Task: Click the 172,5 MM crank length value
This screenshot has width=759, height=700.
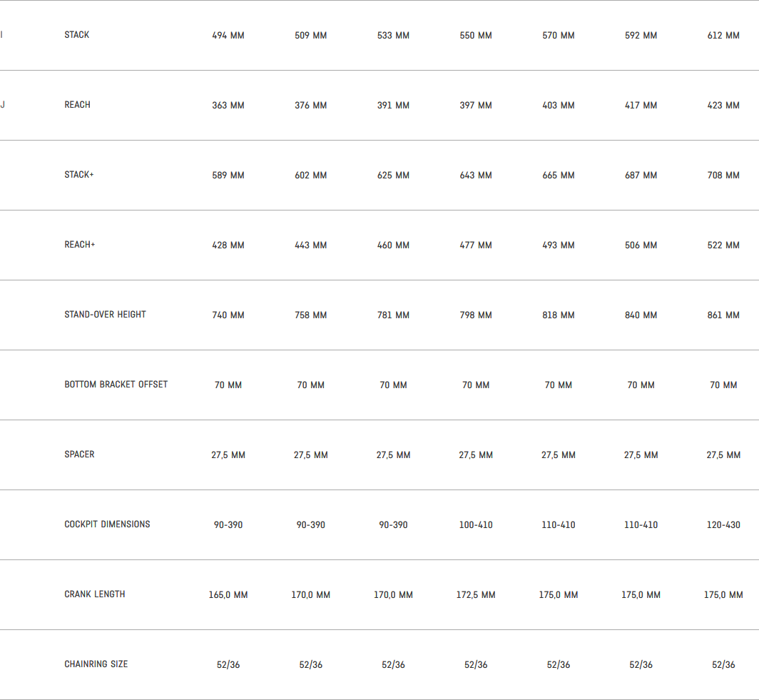Action: click(476, 595)
